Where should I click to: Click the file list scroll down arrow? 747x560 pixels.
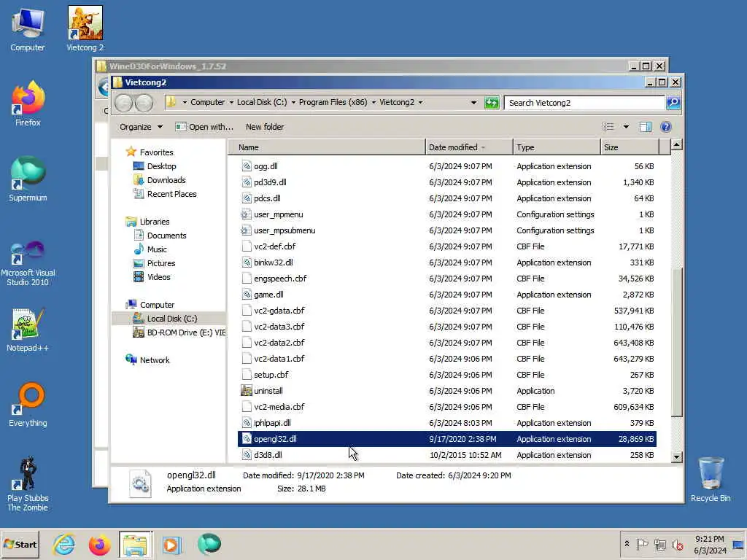coord(676,457)
